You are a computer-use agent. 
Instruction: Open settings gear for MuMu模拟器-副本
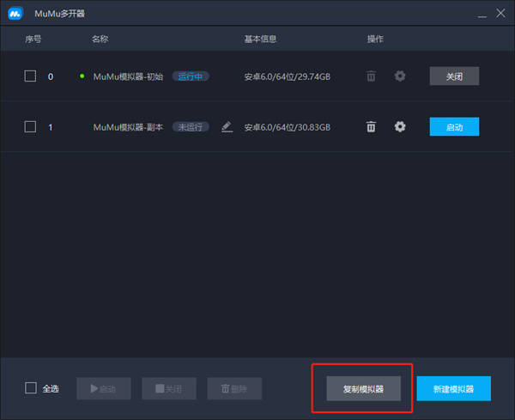400,126
